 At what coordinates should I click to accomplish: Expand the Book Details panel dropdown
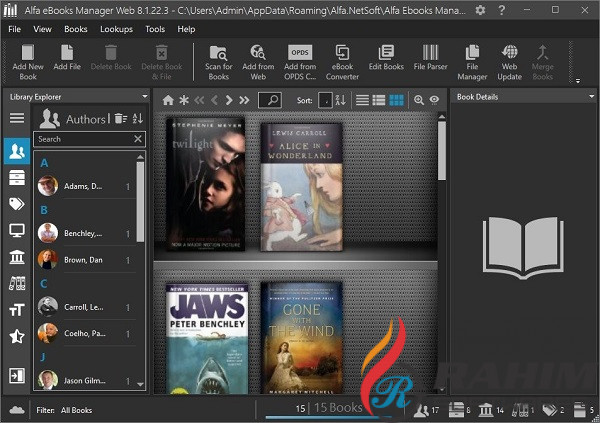click(592, 96)
